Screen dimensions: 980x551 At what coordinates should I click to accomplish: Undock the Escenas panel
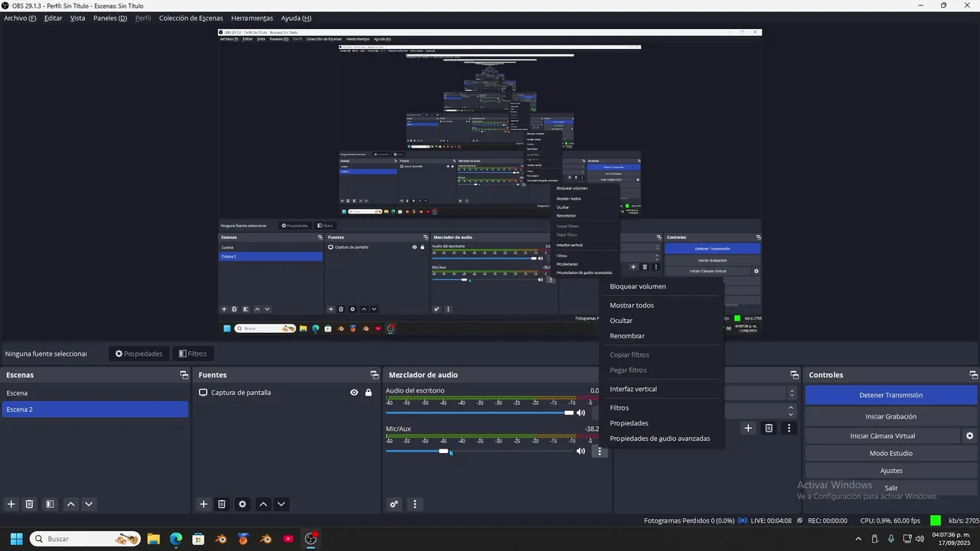184,375
